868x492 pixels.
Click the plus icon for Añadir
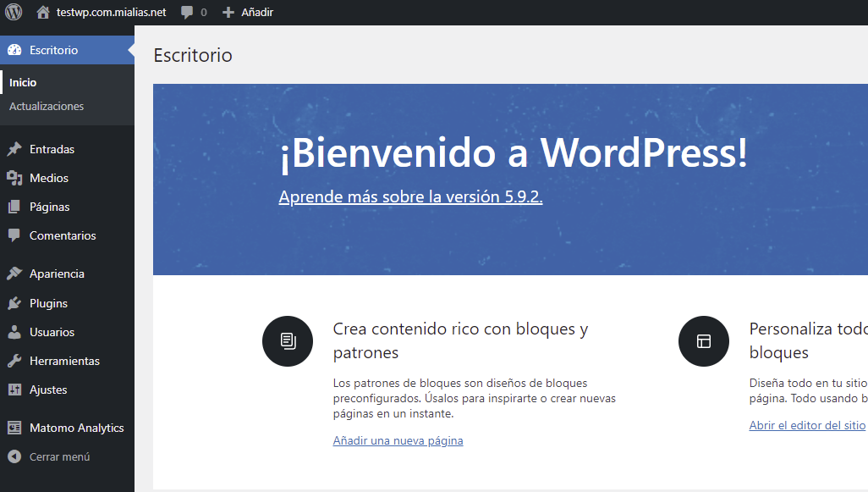point(228,12)
